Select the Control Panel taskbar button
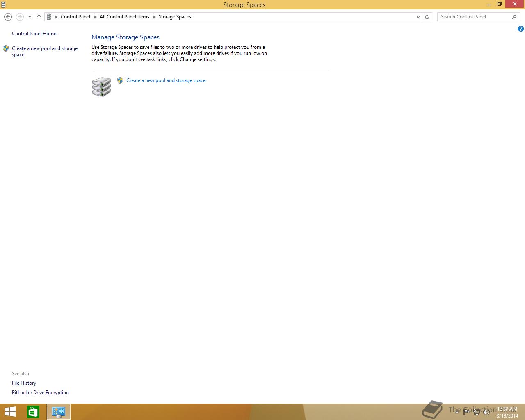 (59, 412)
